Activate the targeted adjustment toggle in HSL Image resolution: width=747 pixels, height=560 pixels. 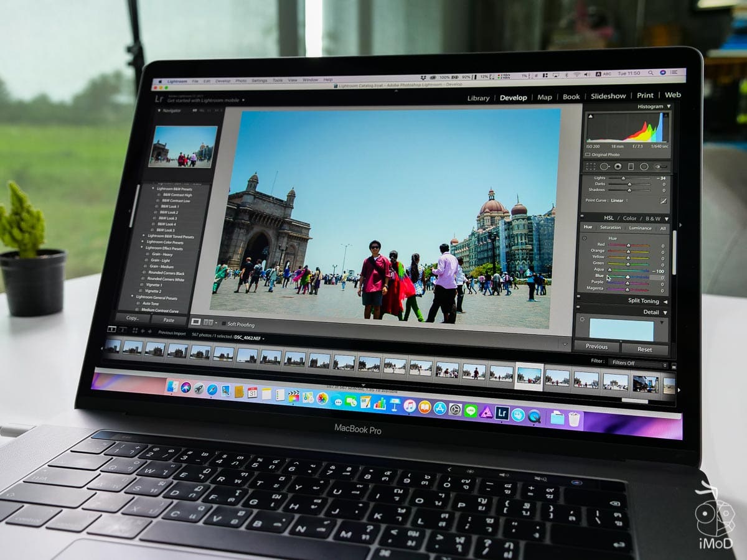tap(584, 238)
